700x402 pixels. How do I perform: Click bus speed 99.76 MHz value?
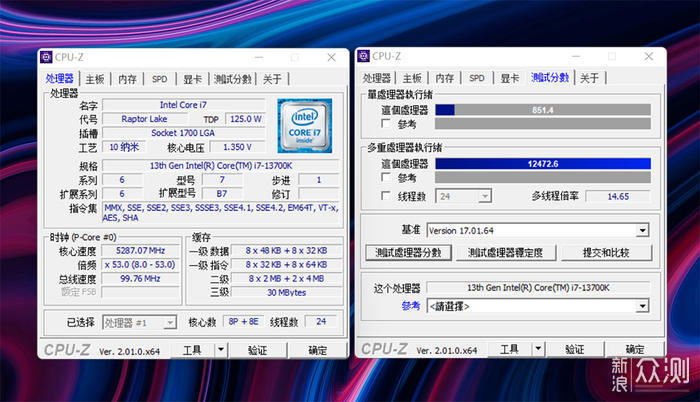pyautogui.click(x=141, y=278)
